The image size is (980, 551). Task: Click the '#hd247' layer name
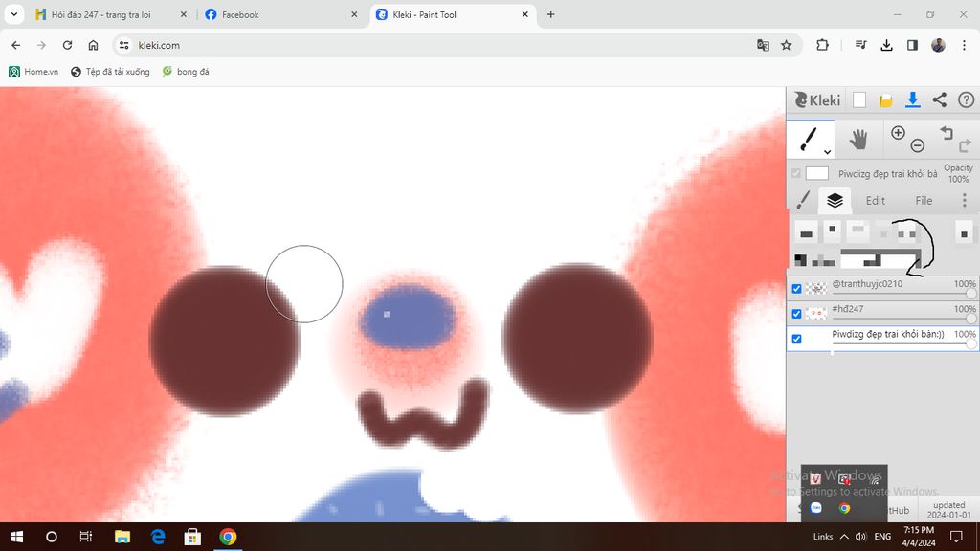pos(848,309)
